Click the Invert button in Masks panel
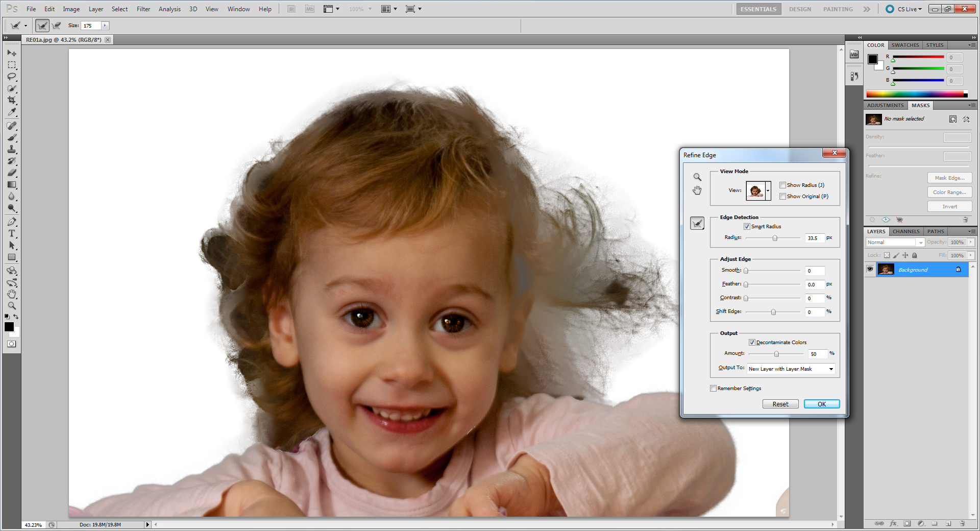This screenshot has height=531, width=980. [x=949, y=207]
